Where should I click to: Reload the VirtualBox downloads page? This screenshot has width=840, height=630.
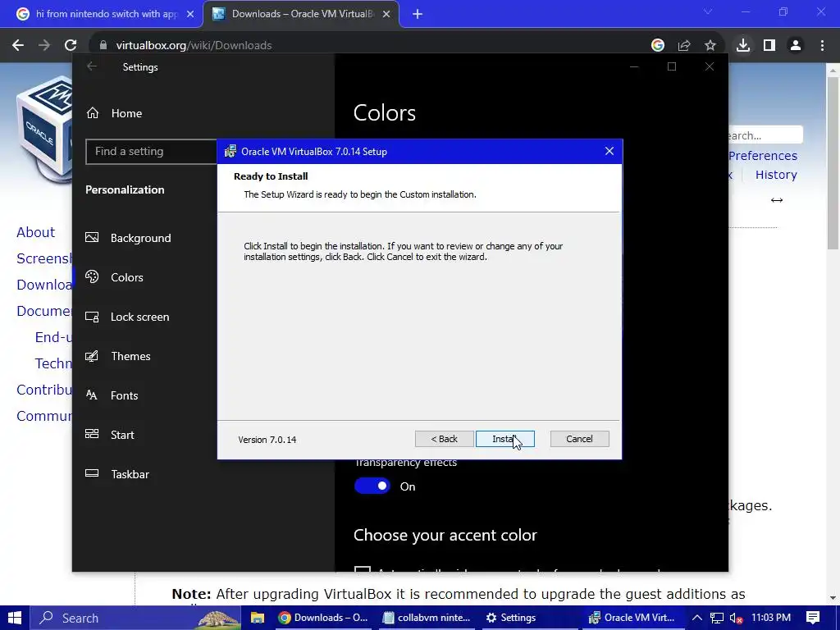71,46
